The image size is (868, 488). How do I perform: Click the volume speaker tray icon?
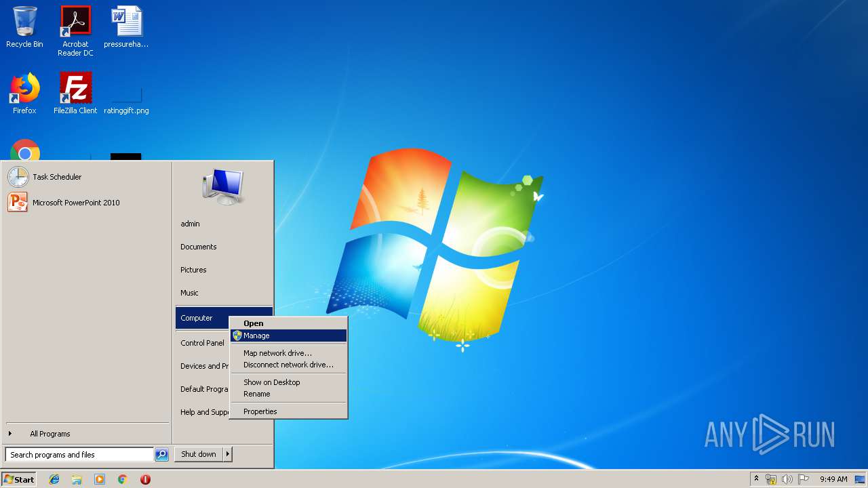pyautogui.click(x=787, y=479)
